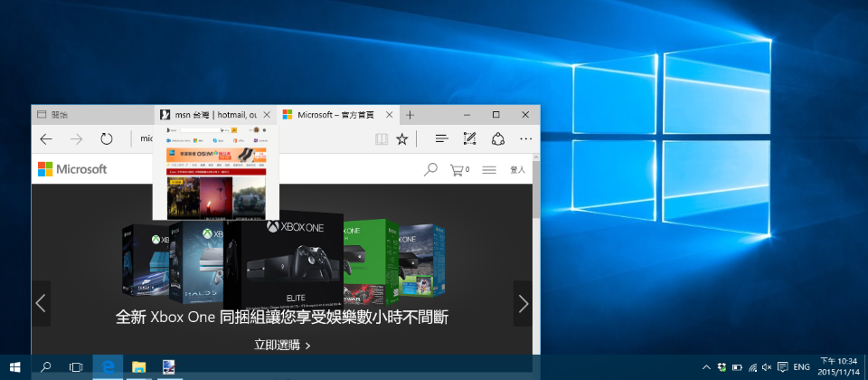Screen dimensions: 868x380
Task: Show previous carousel slide arrow
Action: pyautogui.click(x=41, y=303)
